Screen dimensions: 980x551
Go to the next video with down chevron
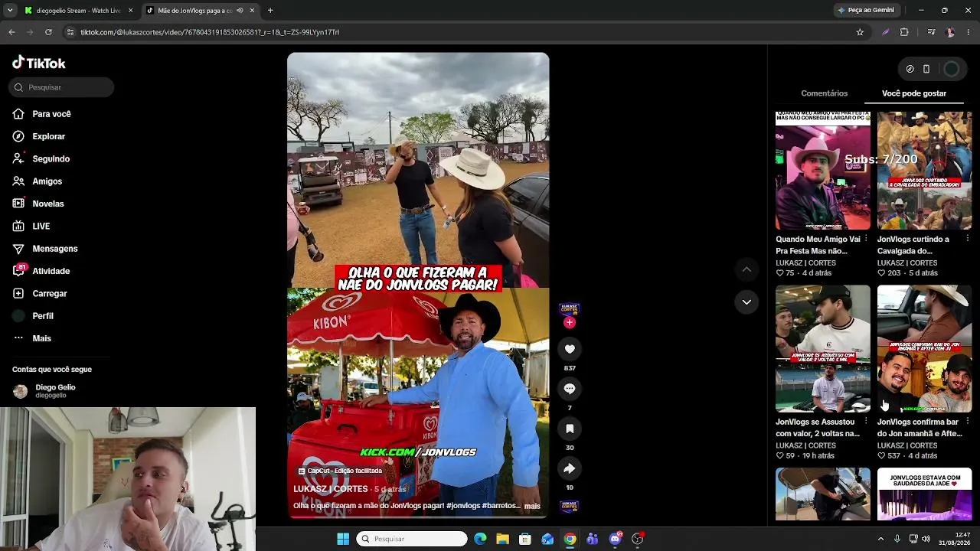pyautogui.click(x=746, y=302)
